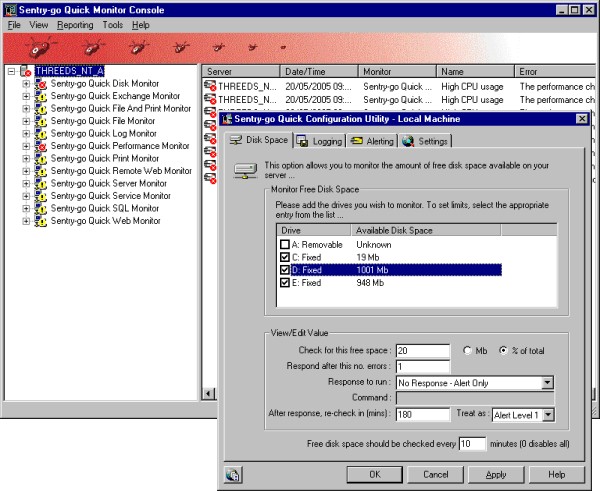The width and height of the screenshot is (600, 491).
Task: Click the Print Monitor tree icon
Action: coord(40,158)
